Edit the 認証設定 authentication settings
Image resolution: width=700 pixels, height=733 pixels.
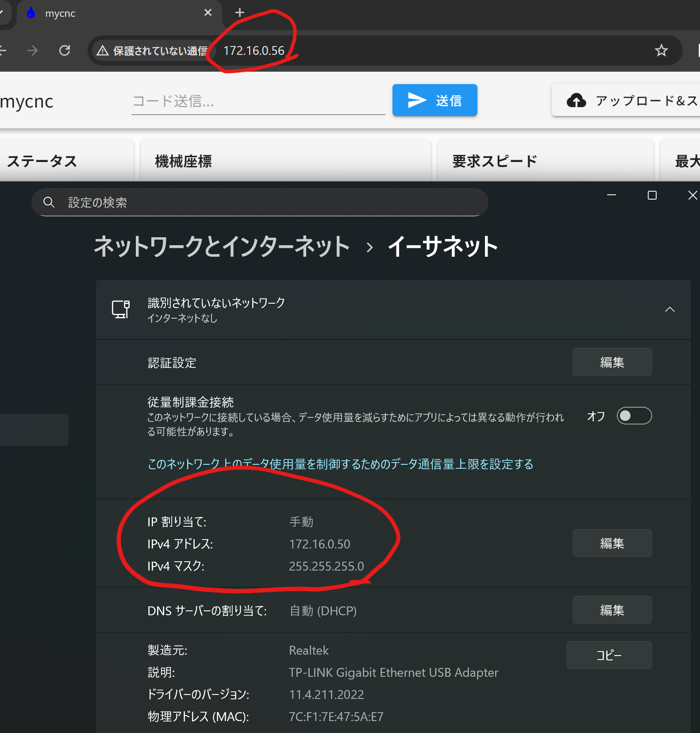(x=612, y=362)
